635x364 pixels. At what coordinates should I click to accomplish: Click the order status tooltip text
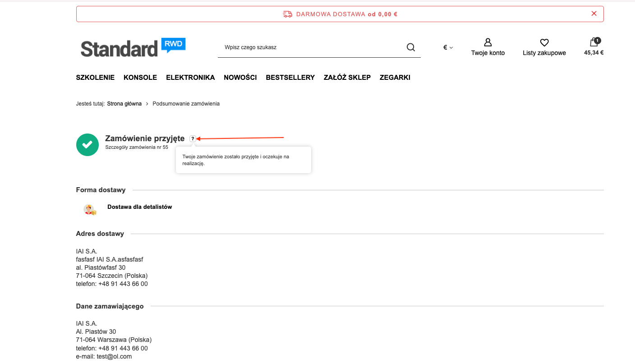236,160
